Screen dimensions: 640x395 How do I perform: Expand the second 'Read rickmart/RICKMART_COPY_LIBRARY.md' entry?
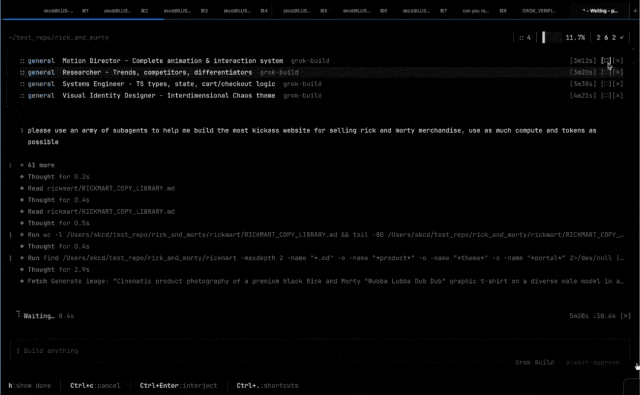101,212
